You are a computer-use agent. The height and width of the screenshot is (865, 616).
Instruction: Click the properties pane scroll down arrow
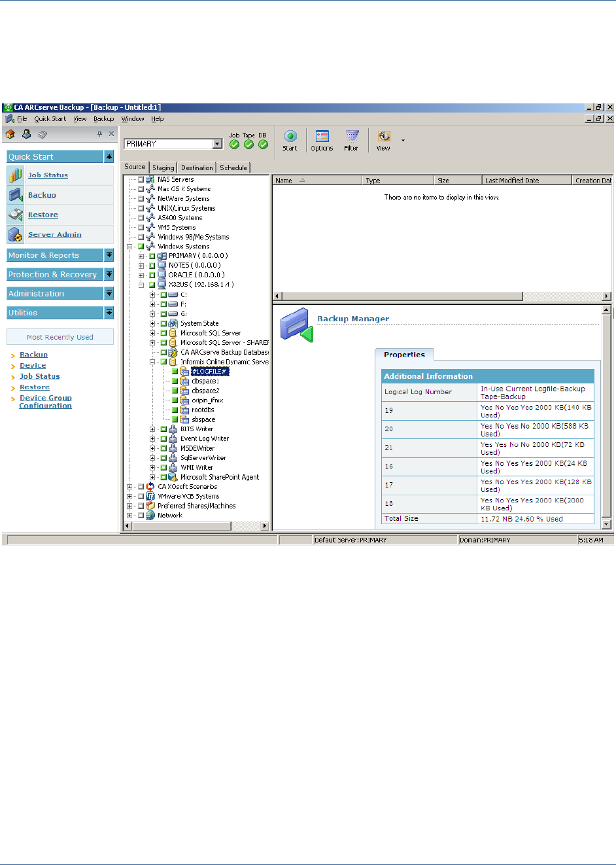point(606,525)
